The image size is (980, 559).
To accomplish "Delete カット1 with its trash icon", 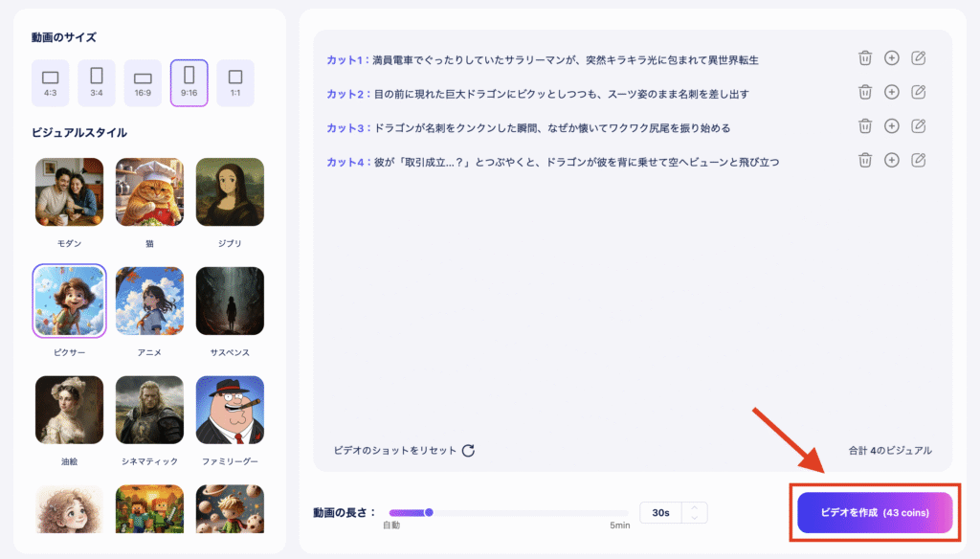I will point(864,58).
